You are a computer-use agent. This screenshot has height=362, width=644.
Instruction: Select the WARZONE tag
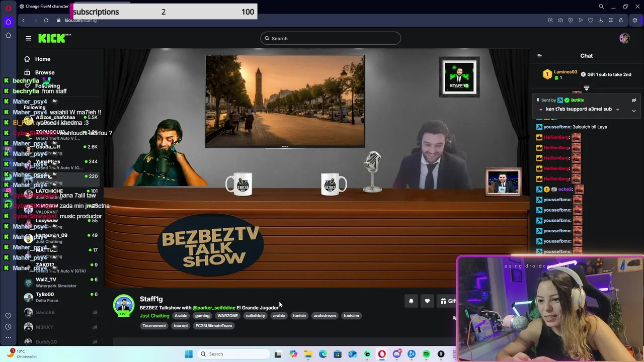coord(227,316)
